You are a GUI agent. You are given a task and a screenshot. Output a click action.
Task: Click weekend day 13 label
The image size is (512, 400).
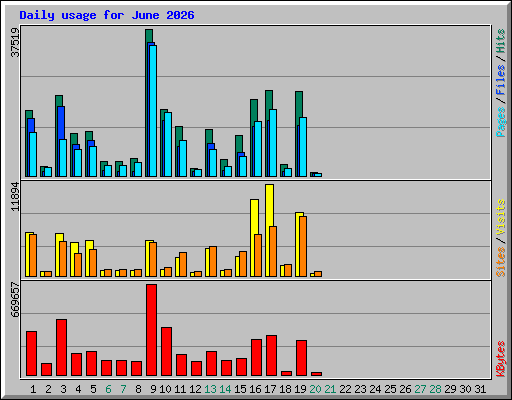point(210,389)
